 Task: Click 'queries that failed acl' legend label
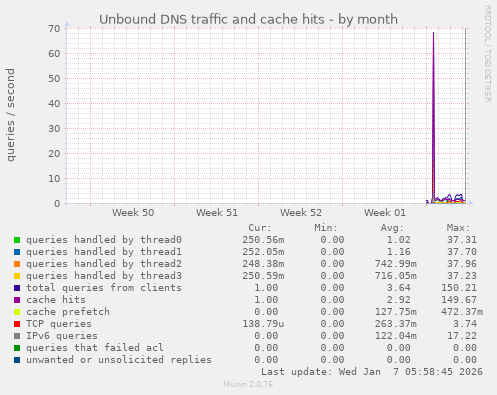point(95,348)
